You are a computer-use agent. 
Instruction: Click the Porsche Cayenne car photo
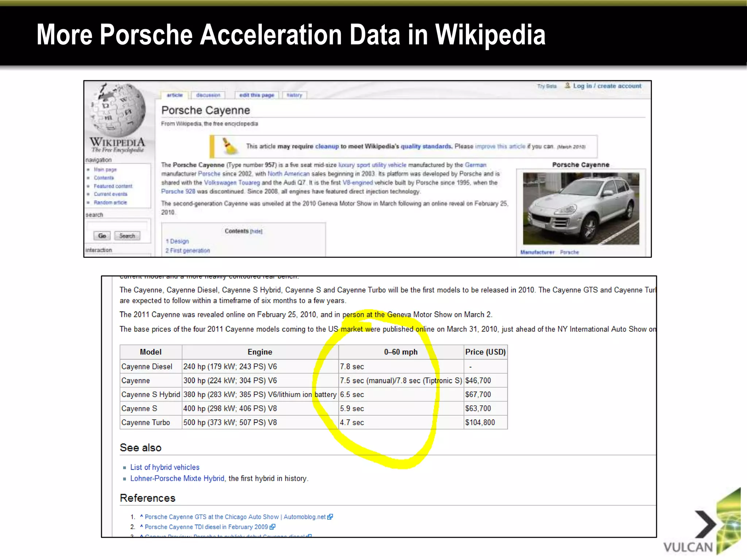coord(581,209)
